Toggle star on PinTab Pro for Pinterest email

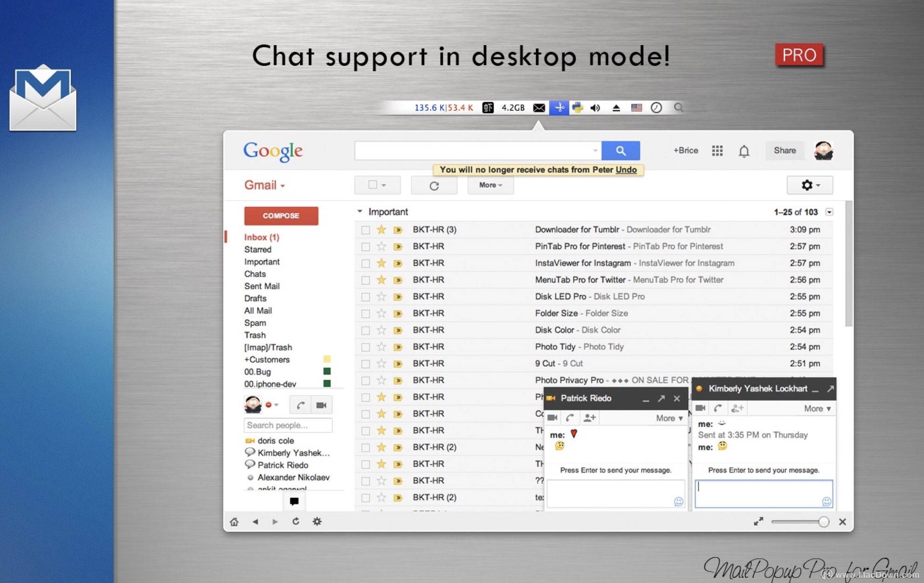[x=381, y=246]
